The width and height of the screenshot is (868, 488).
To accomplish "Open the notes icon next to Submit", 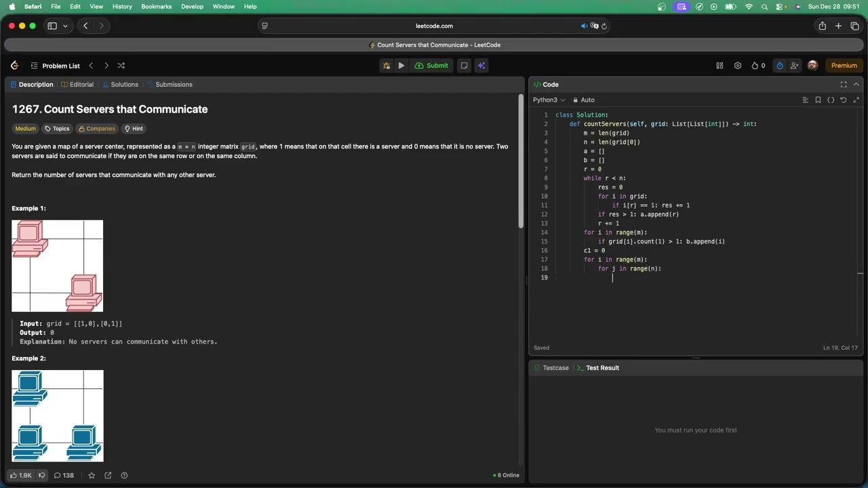I will pos(464,66).
